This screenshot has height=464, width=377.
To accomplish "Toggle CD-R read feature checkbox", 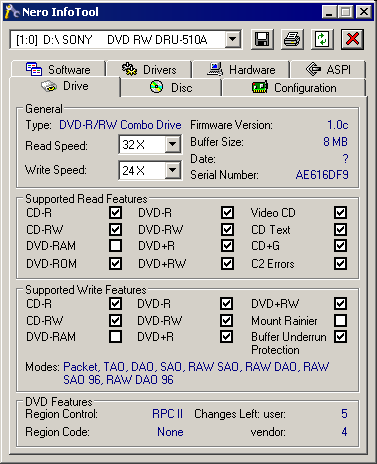I will pos(115,213).
